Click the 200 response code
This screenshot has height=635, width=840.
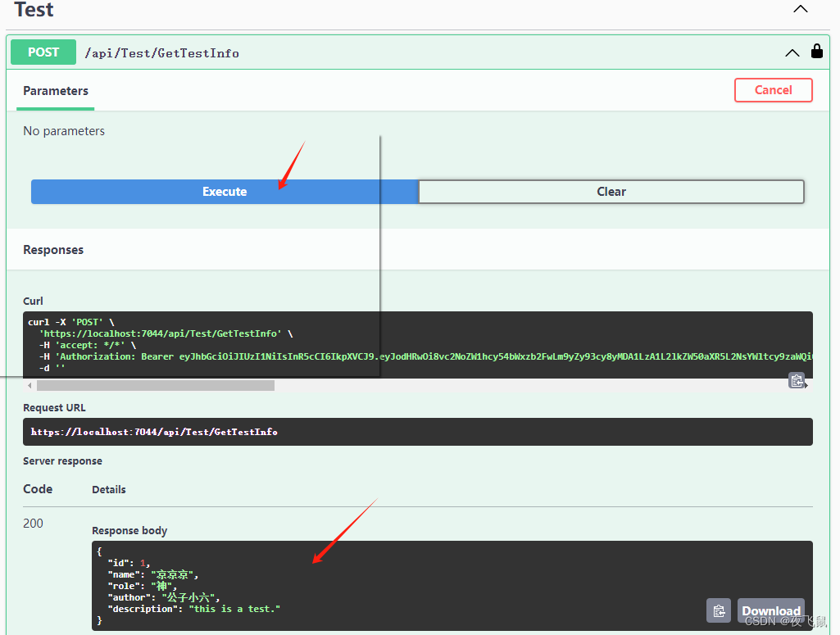pos(34,524)
